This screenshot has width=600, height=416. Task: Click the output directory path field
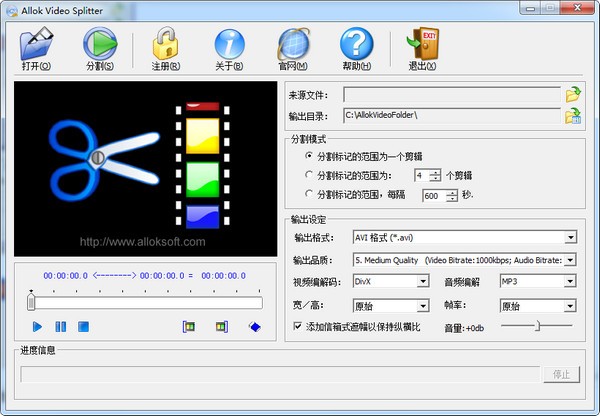point(452,116)
